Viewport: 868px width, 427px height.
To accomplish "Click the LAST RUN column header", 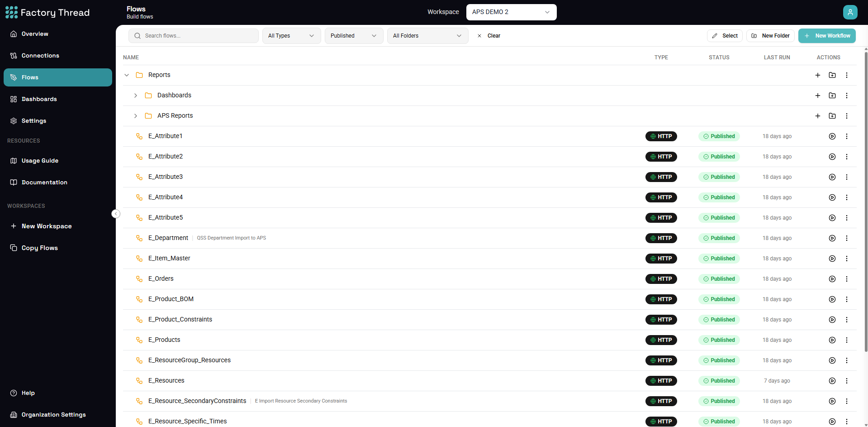I will coord(777,58).
